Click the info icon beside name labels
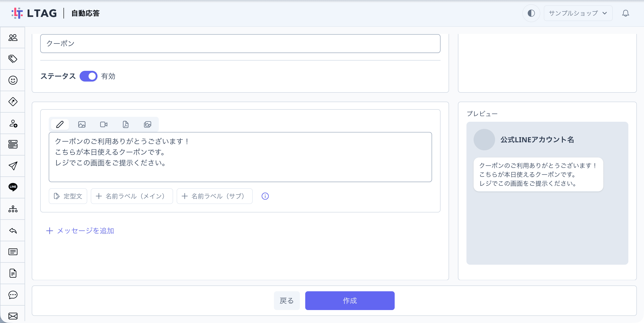644x323 pixels. [265, 196]
